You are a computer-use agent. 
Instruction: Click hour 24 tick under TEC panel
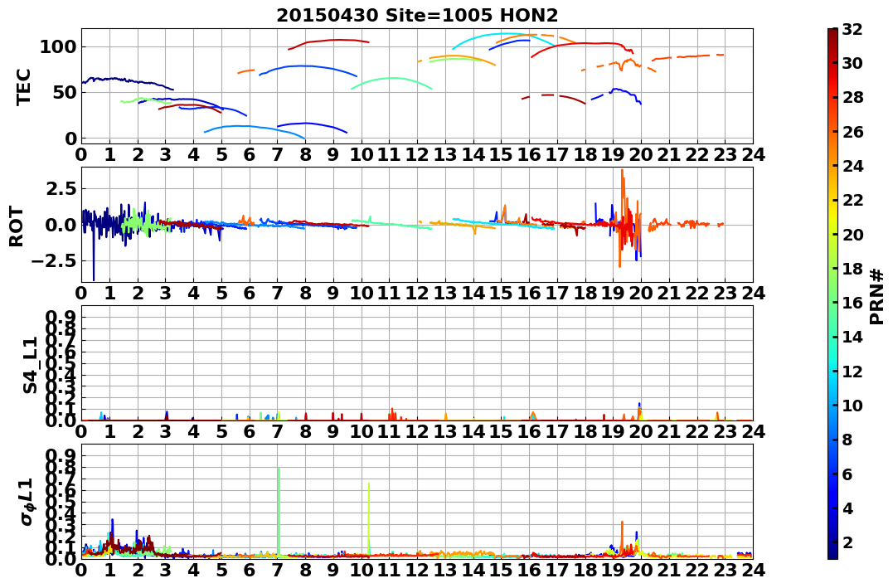pyautogui.click(x=753, y=153)
